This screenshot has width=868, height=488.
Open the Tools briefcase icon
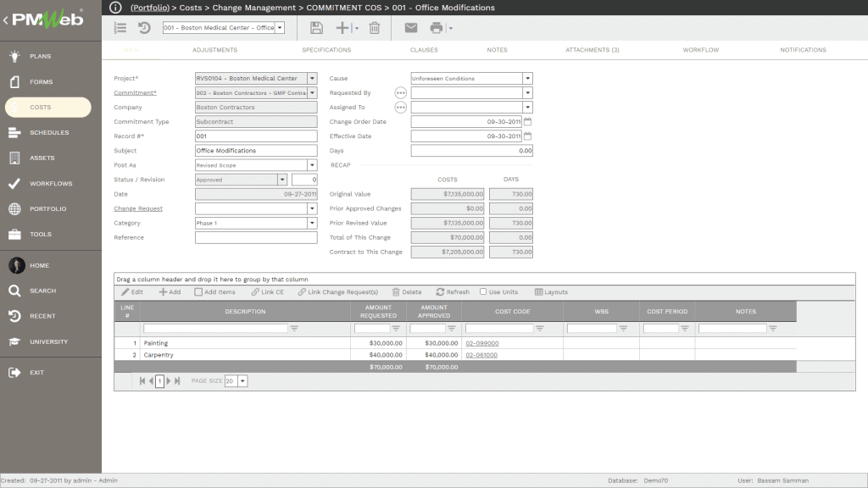(15, 234)
